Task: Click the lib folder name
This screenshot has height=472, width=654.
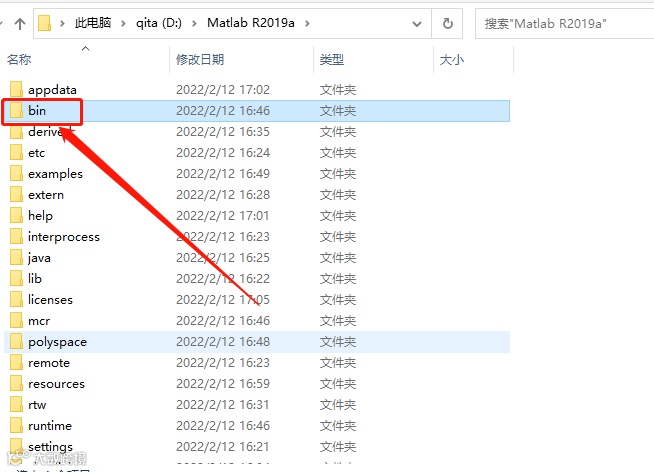Action: (35, 278)
